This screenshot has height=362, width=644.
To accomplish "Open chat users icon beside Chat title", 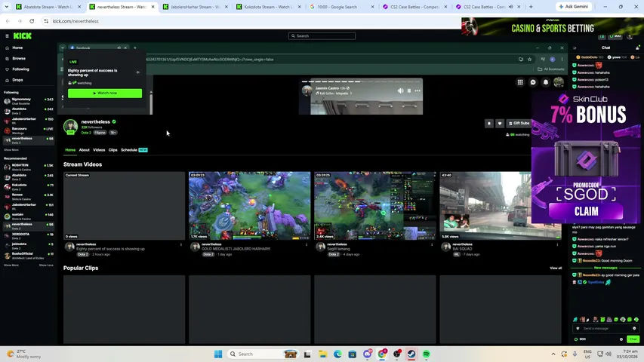I will 637,48.
